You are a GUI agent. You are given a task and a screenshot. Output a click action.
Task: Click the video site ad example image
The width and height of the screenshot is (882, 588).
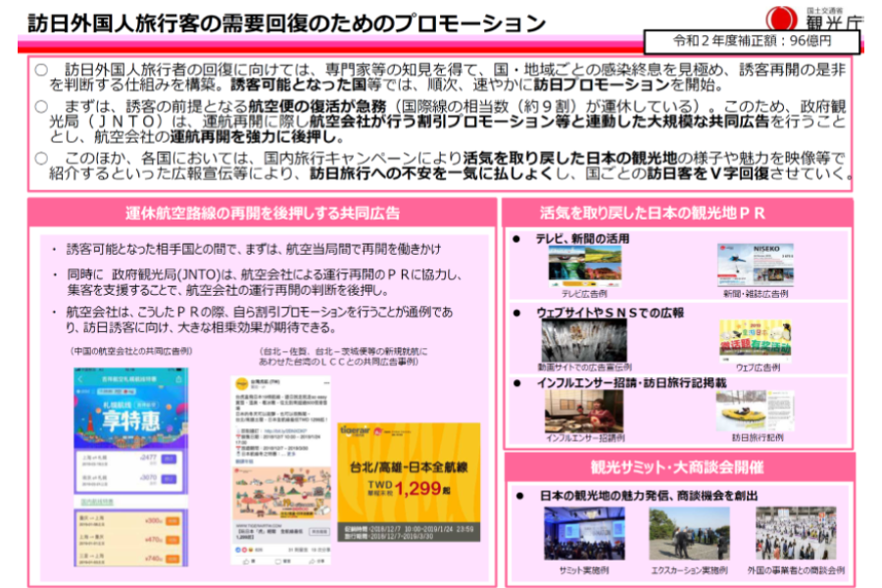tap(585, 339)
